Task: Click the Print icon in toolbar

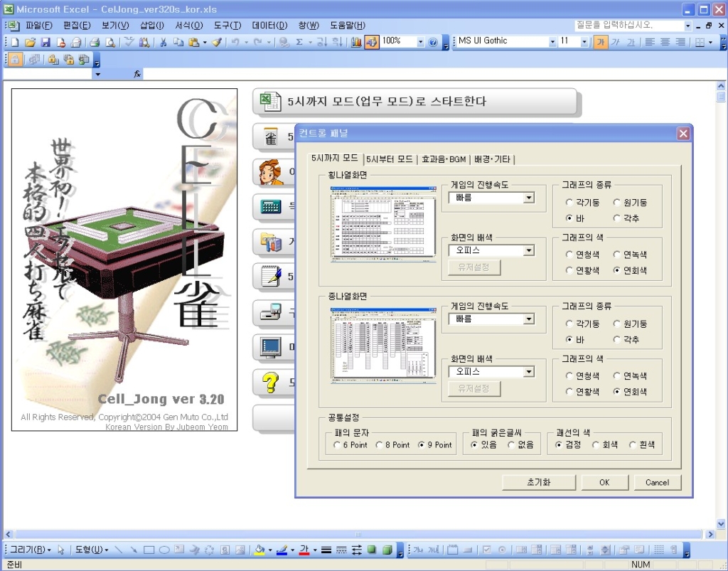Action: pyautogui.click(x=95, y=42)
